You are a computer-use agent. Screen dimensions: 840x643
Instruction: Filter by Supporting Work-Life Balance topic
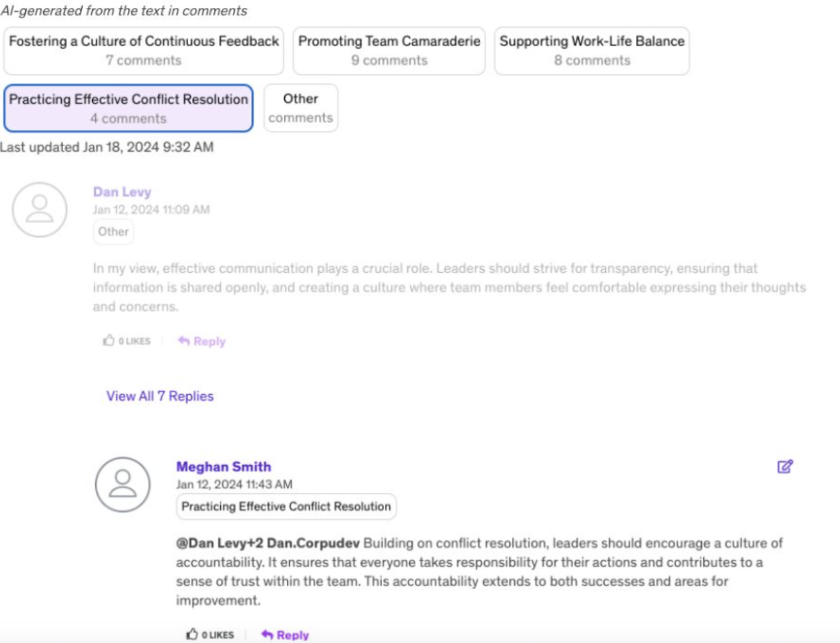coord(592,50)
